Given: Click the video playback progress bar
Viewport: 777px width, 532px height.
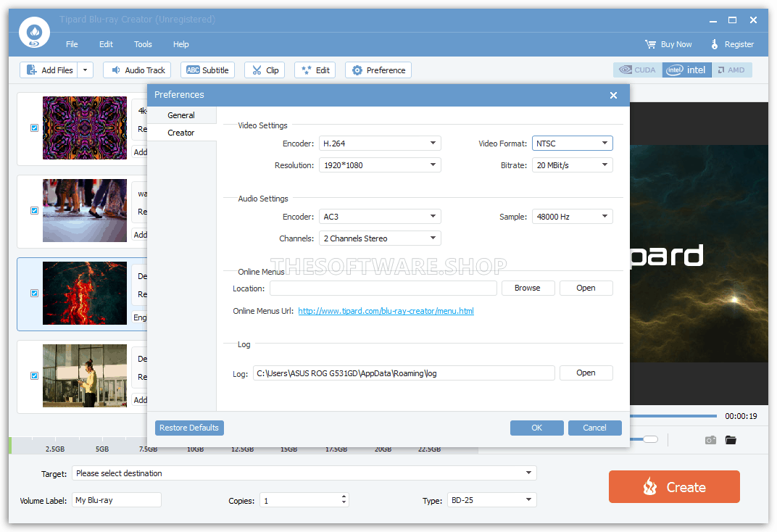Looking at the screenshot, I should click(673, 416).
